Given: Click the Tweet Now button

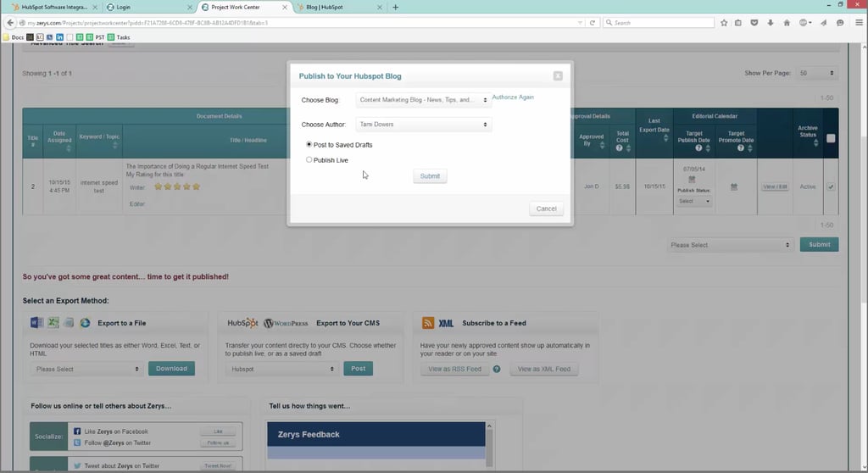Looking at the screenshot, I should [218, 466].
